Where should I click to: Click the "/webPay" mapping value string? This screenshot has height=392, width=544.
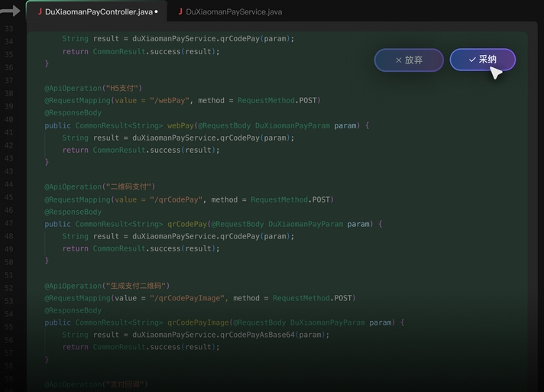(170, 100)
